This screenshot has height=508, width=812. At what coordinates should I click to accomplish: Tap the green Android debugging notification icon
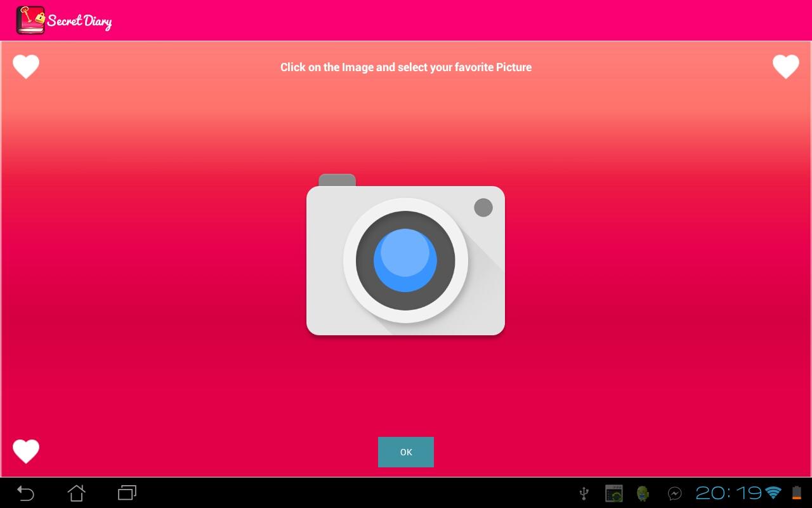click(643, 493)
